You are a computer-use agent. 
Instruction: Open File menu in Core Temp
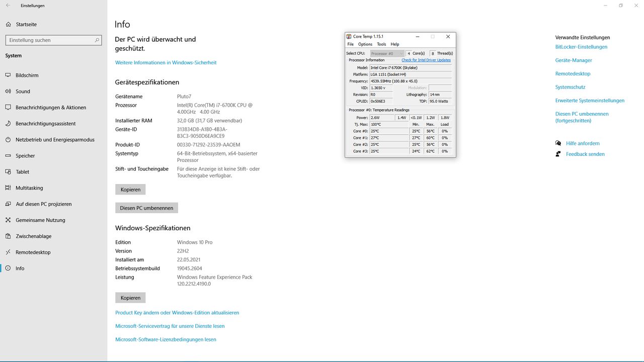pos(351,44)
